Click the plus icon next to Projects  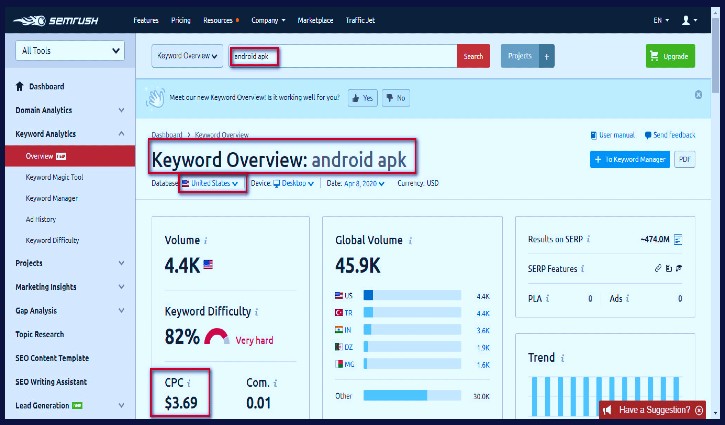[x=547, y=56]
